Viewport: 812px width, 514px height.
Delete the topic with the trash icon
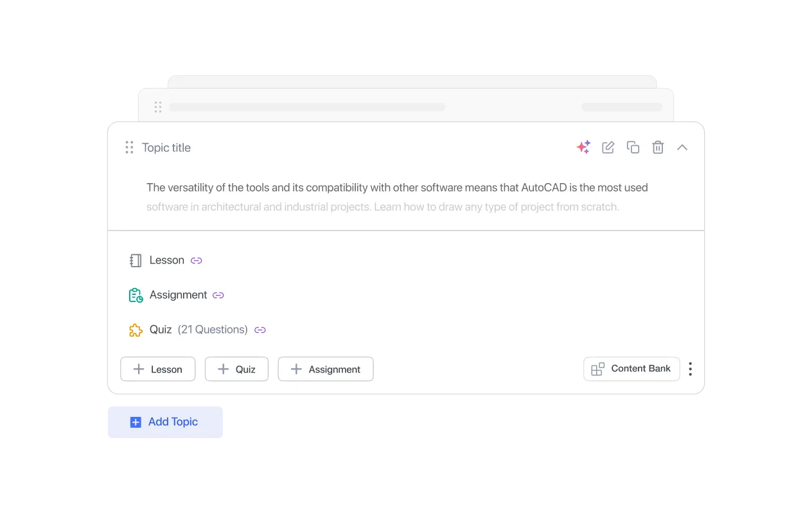(x=658, y=147)
